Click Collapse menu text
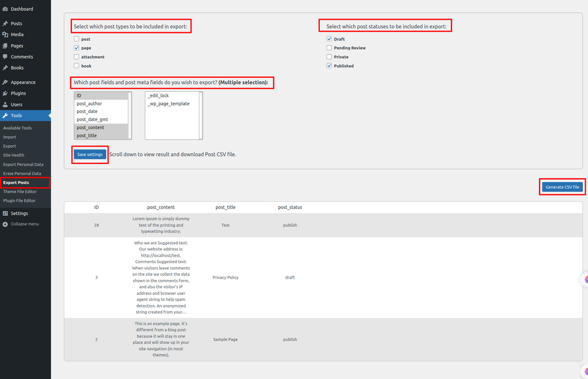This screenshot has width=588, height=379. click(25, 224)
